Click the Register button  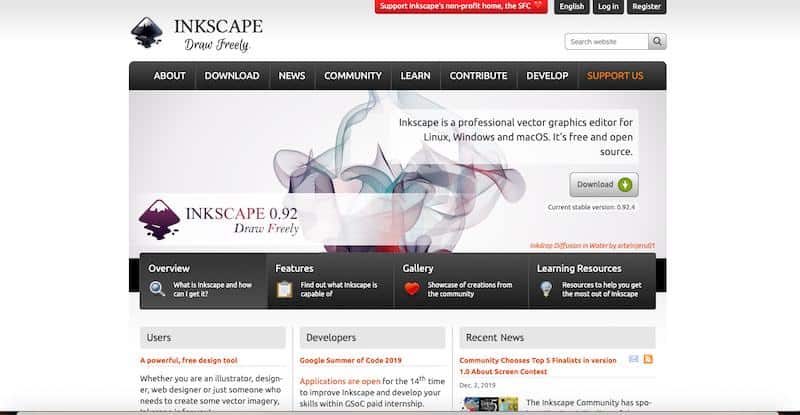646,7
